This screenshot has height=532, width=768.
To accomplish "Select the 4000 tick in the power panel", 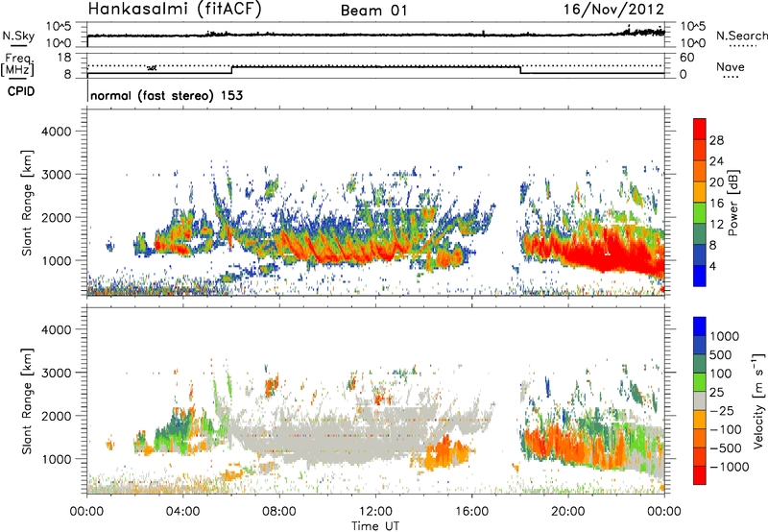I will 56,132.
